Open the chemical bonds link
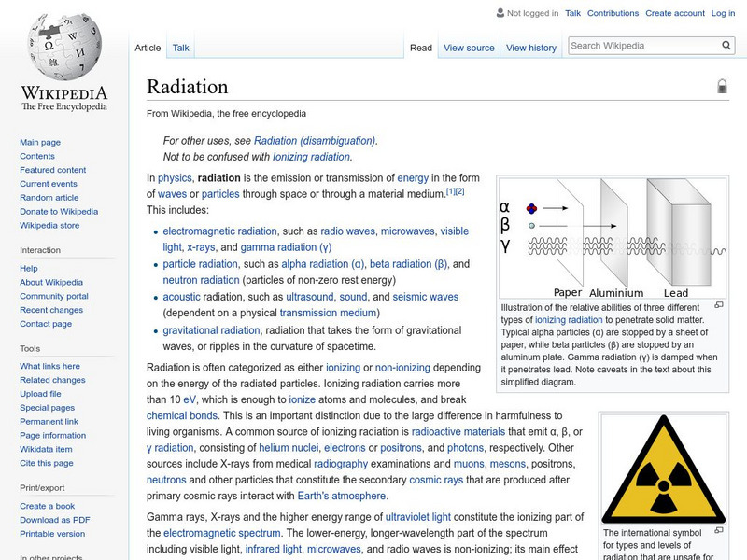The width and height of the screenshot is (747, 560). pos(182,415)
